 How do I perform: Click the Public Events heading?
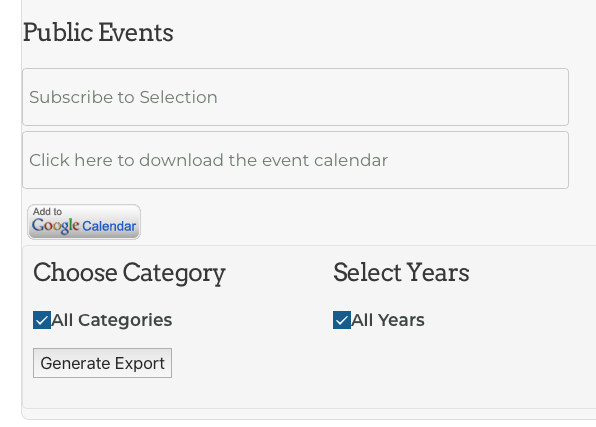[98, 32]
